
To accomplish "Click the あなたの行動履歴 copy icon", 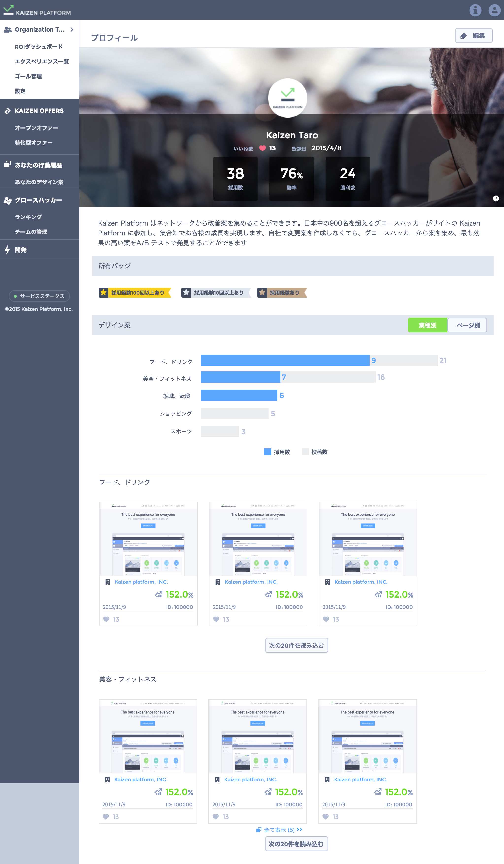I will click(x=7, y=164).
